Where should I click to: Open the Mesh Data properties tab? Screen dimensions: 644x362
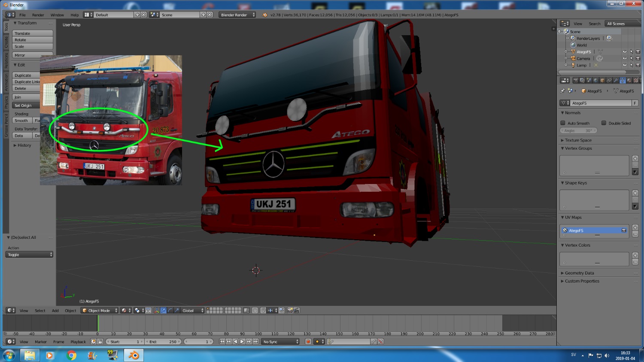click(x=623, y=80)
